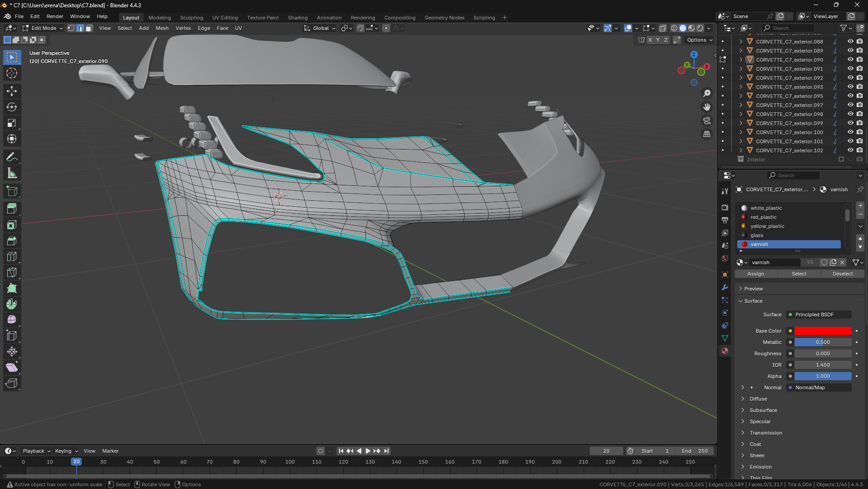The height and width of the screenshot is (489, 868).
Task: Expand the Subsurface panel
Action: [763, 410]
